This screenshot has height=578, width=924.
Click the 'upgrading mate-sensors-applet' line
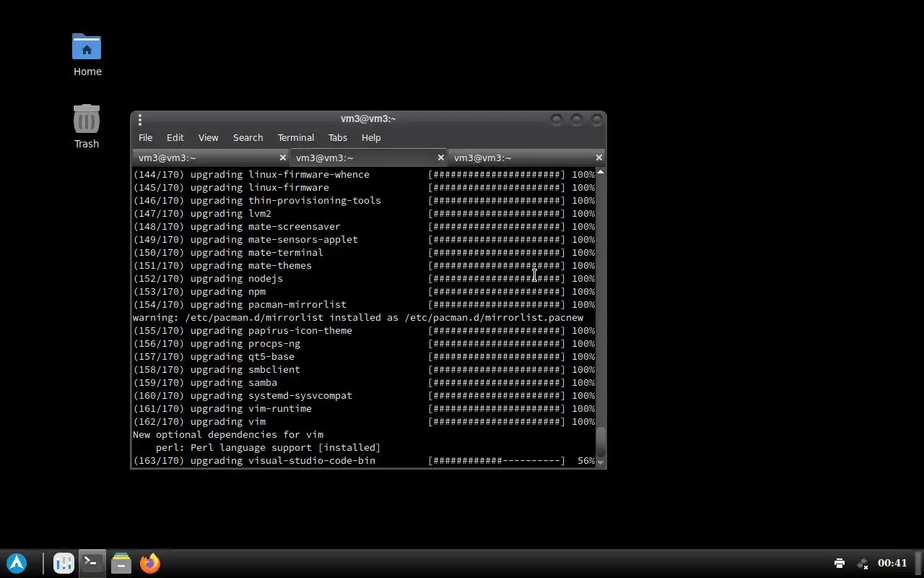364,240
